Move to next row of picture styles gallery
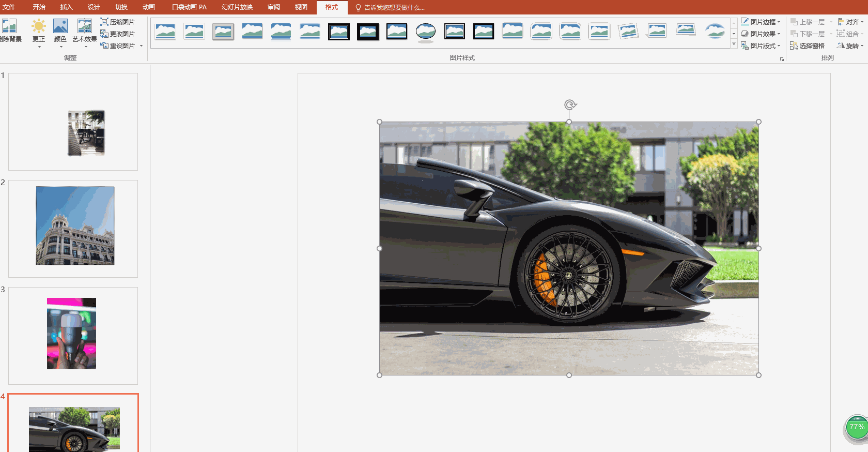 [734, 34]
